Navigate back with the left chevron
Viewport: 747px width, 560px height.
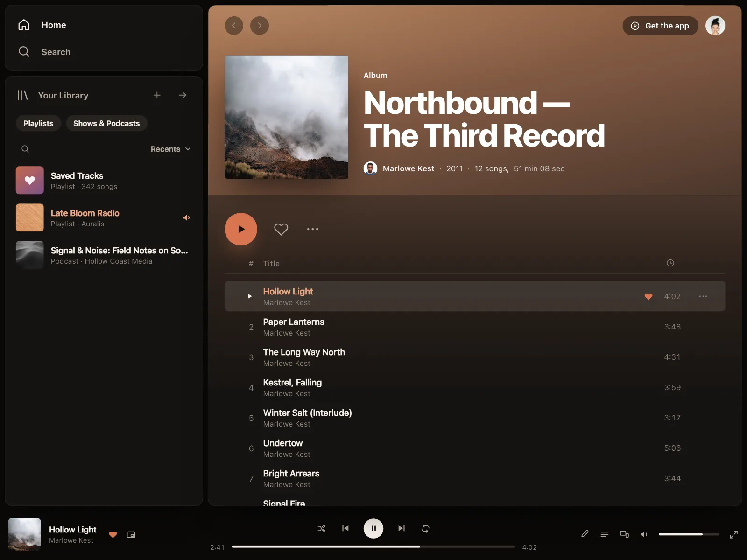pyautogui.click(x=234, y=26)
